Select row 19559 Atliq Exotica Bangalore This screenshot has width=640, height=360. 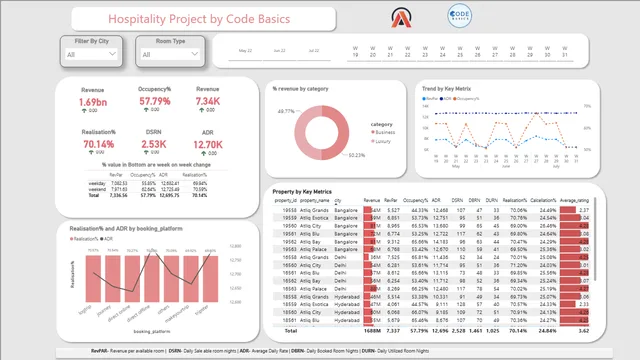[x=431, y=218]
